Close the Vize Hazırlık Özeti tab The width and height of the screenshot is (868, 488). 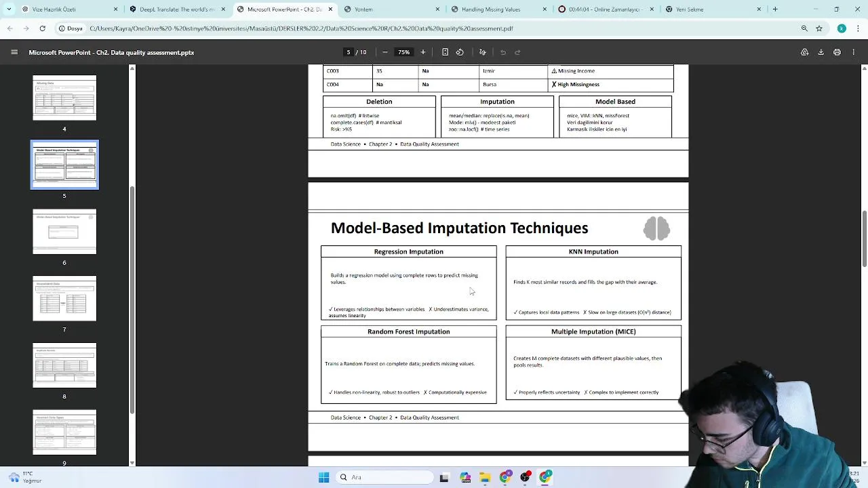[115, 9]
